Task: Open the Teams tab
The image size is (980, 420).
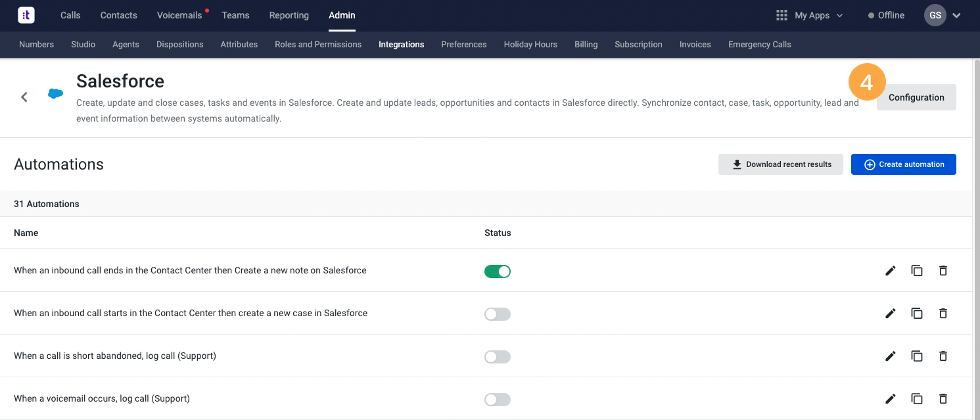Action: pos(235,15)
